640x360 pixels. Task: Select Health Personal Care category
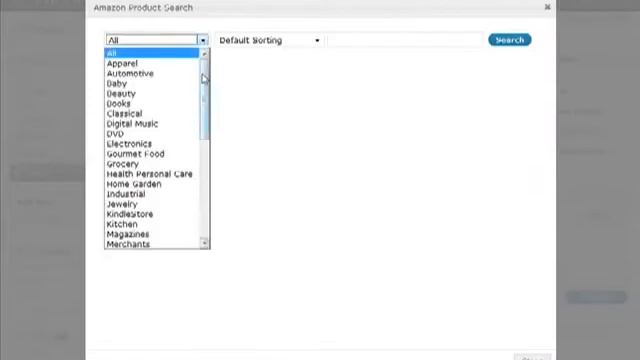coord(152,174)
